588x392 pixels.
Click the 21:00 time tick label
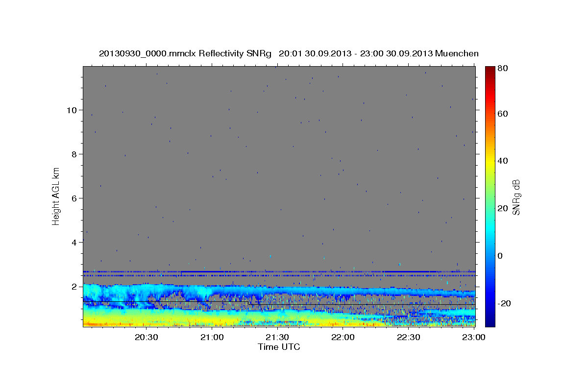point(212,337)
